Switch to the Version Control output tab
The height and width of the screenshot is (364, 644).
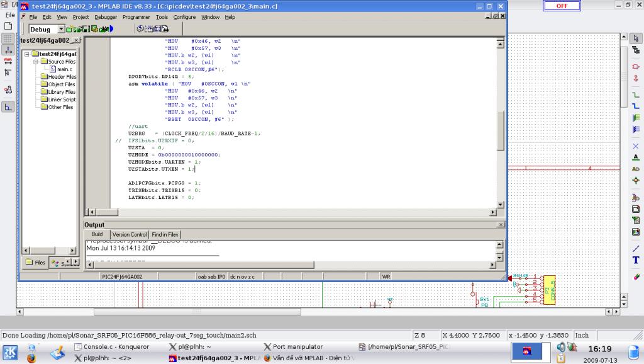(129, 234)
